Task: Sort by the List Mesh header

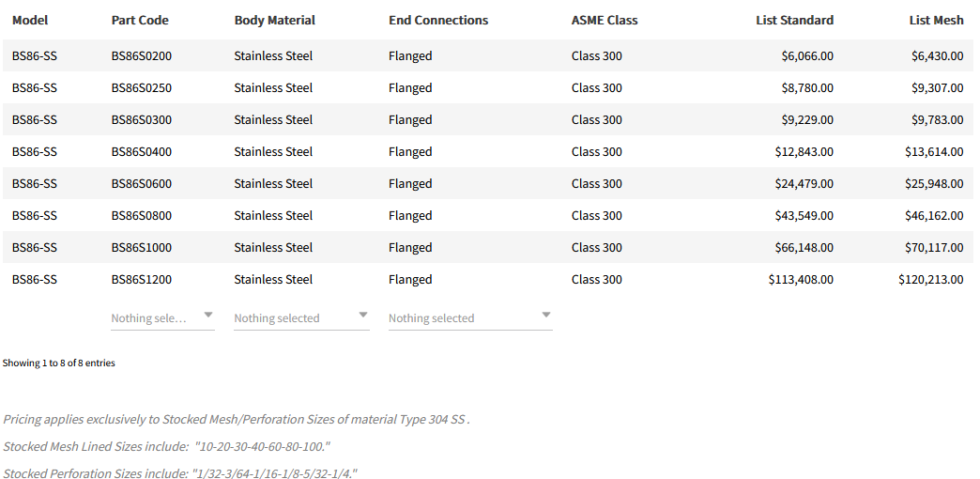Action: coord(936,20)
